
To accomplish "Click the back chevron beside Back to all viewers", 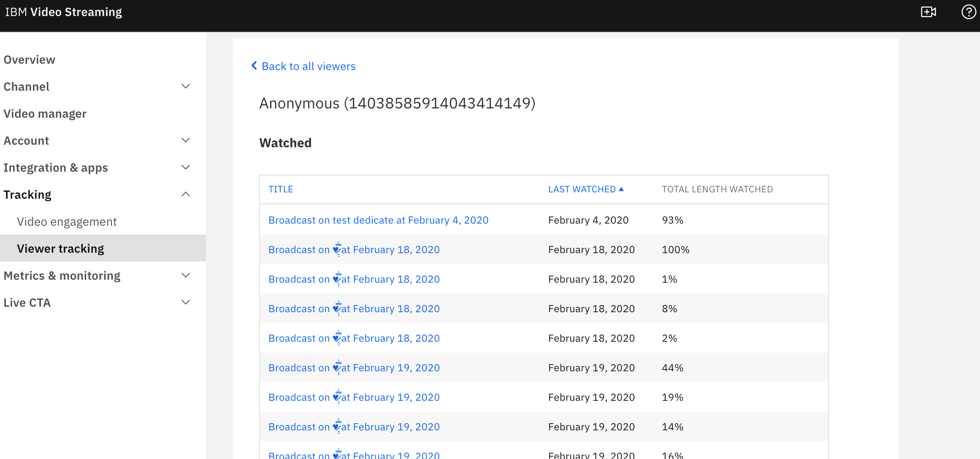I will pos(254,66).
